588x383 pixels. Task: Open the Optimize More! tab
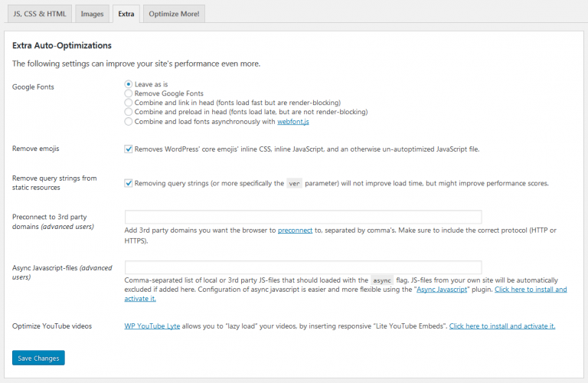[x=174, y=14]
